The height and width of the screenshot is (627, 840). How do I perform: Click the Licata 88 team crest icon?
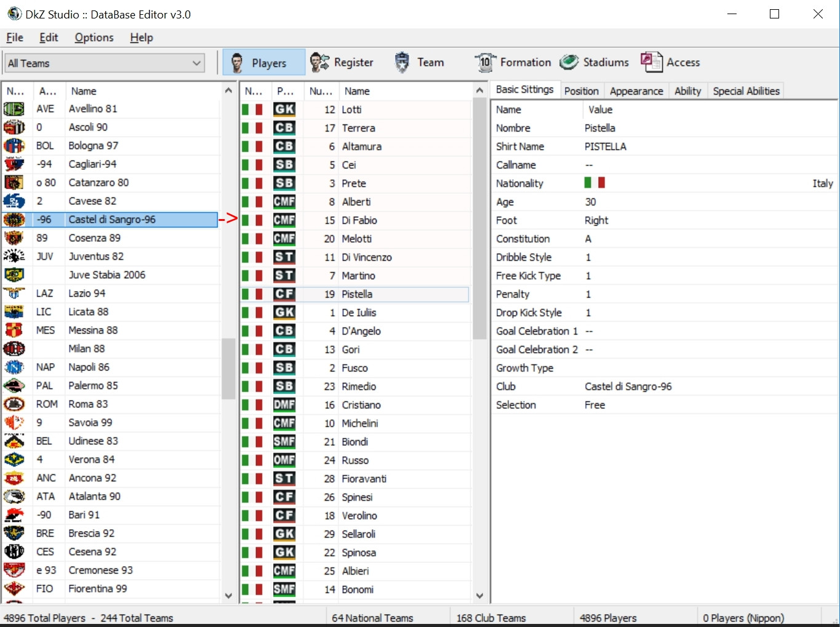[14, 312]
